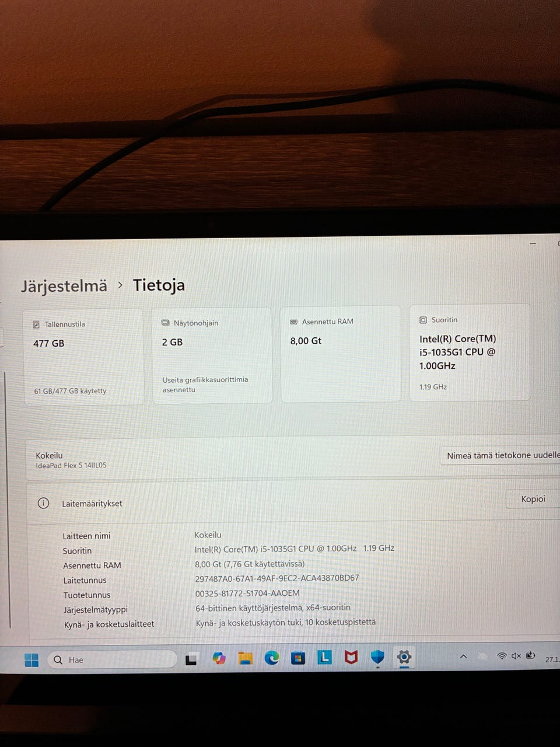
Task: Click the taskbar clock date
Action: click(x=552, y=659)
